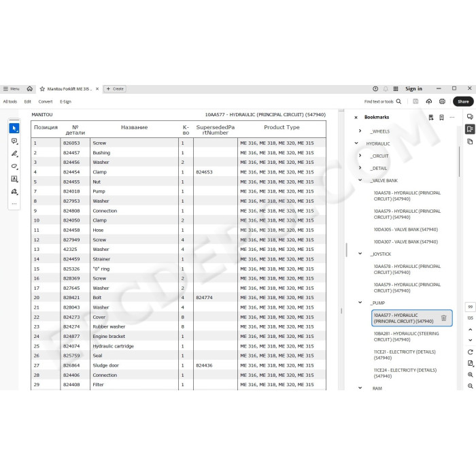Image resolution: width=476 pixels, height=476 pixels.
Task: Click the upload to cloud icon
Action: point(428,101)
